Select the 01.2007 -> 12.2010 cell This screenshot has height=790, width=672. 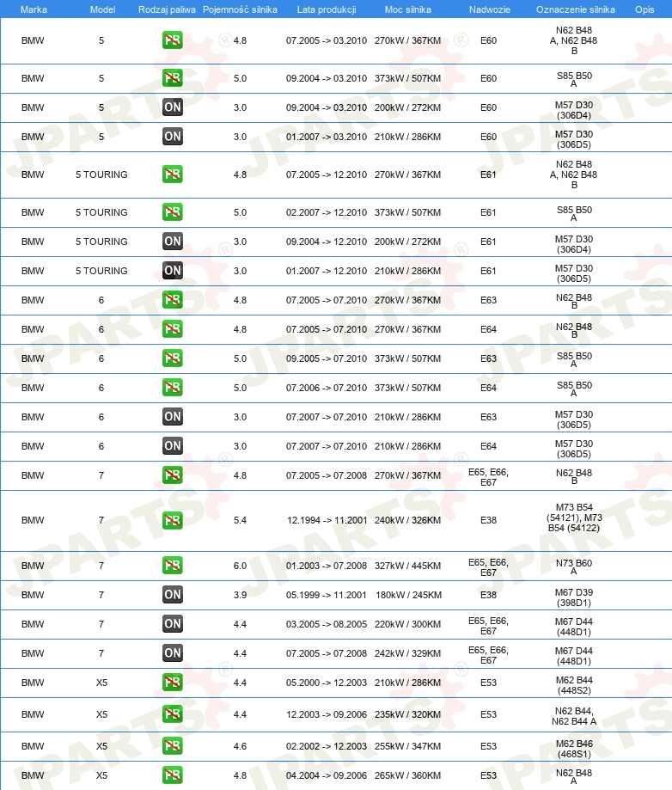pos(327,271)
